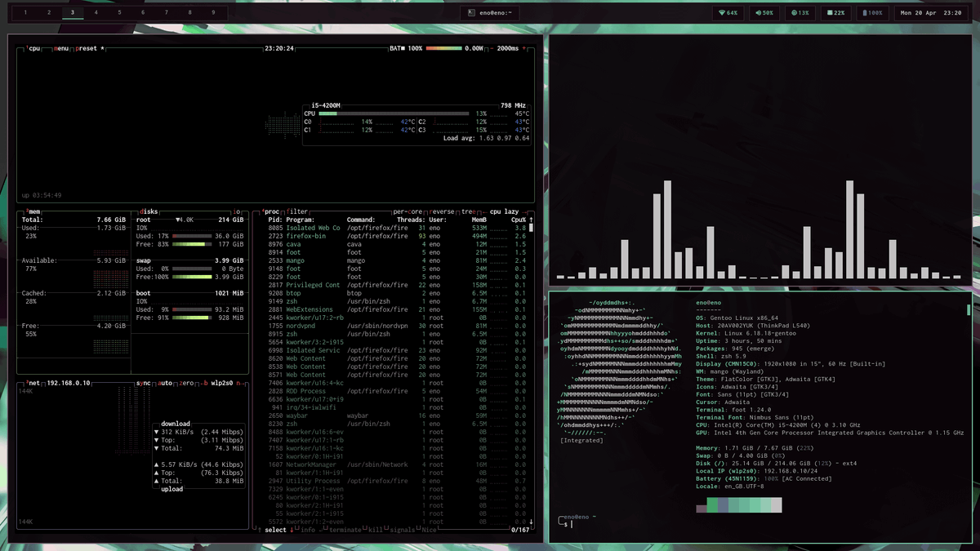Click the battery 100% module in waybar
The width and height of the screenshot is (980, 551).
871,13
